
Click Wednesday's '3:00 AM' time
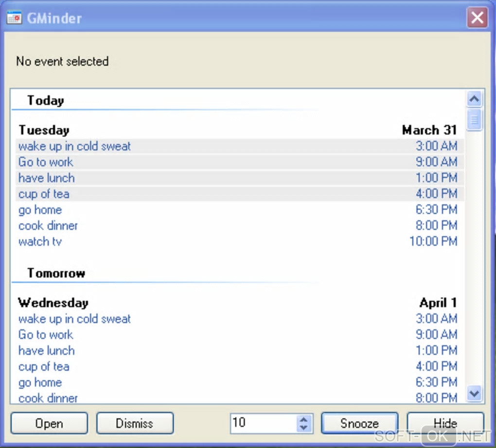point(437,318)
